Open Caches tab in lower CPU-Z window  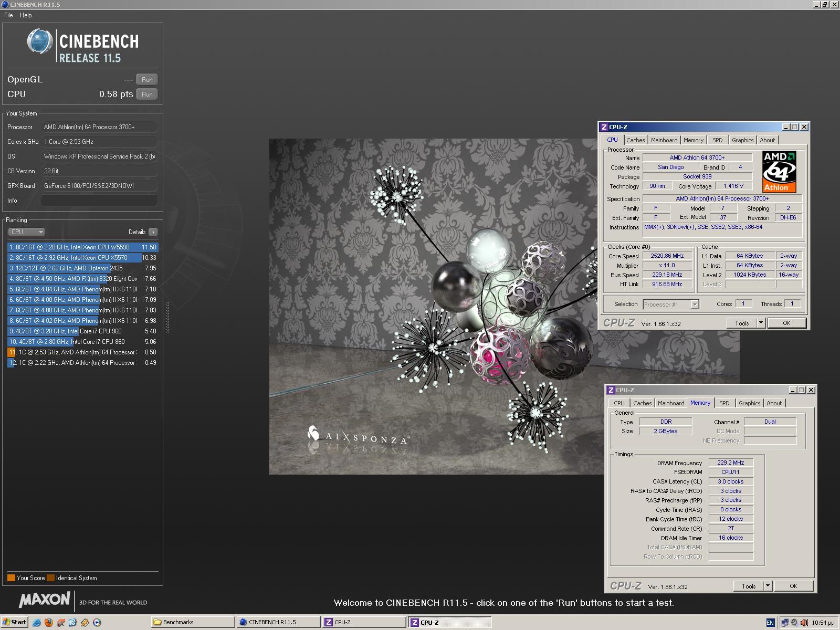pos(642,403)
